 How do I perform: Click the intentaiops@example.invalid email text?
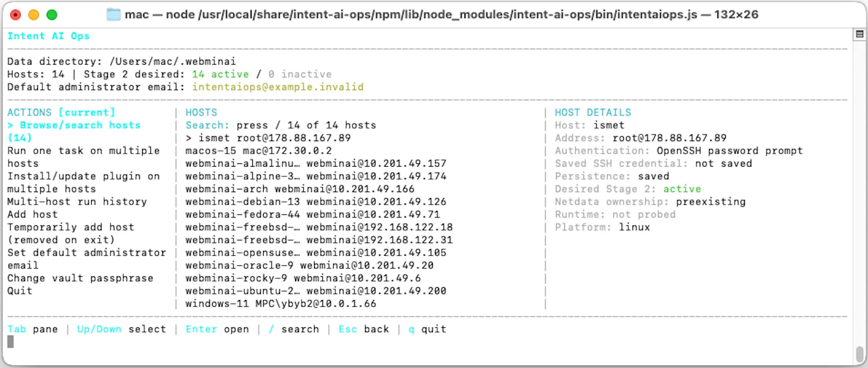coord(278,87)
